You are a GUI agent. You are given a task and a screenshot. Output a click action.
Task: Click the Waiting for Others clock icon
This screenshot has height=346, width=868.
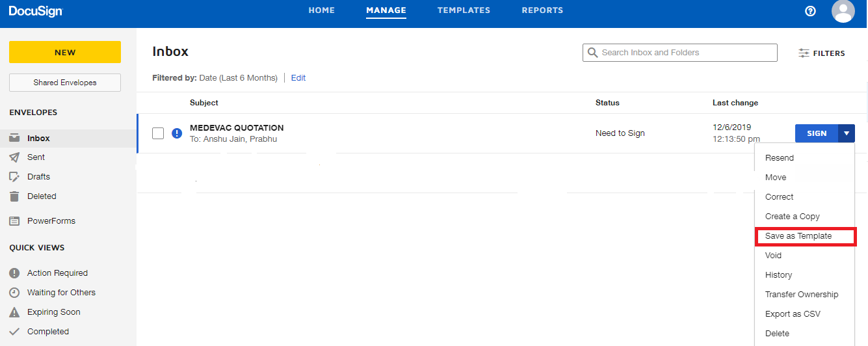tap(14, 293)
